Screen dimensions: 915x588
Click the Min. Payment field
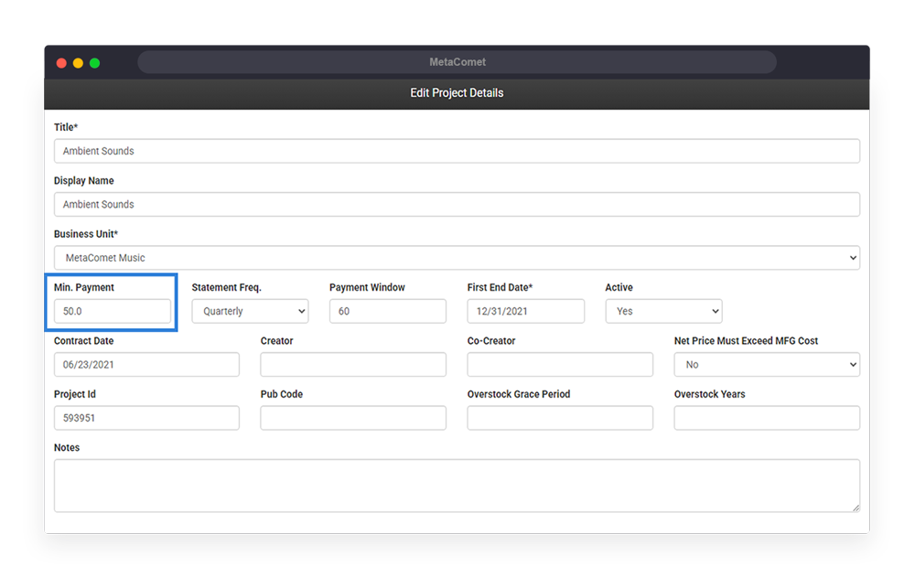(113, 312)
